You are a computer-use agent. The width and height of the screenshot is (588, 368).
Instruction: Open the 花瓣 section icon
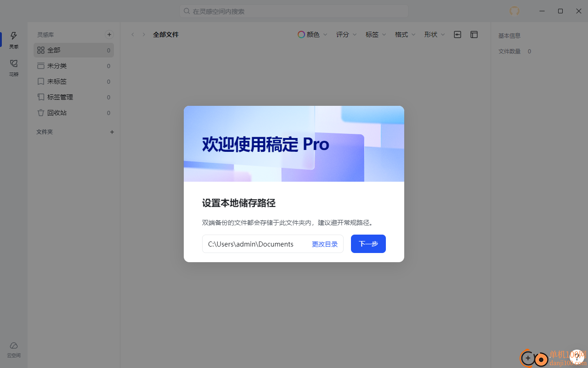14,67
